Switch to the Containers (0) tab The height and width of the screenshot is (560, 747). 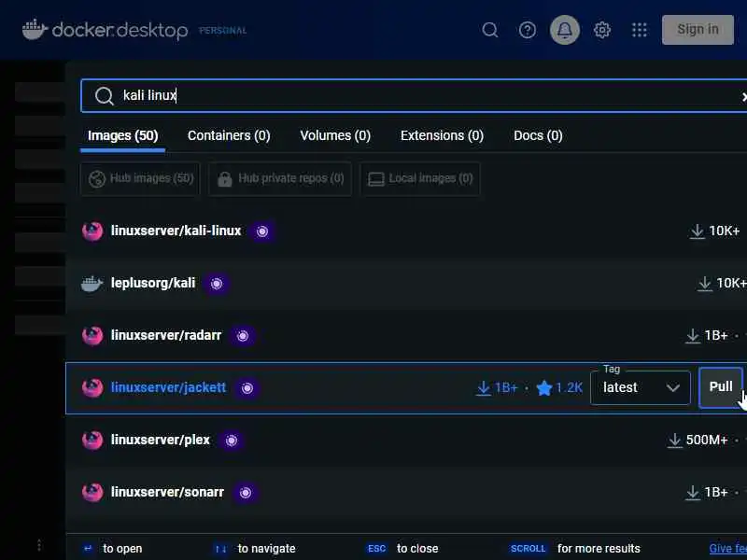click(229, 135)
